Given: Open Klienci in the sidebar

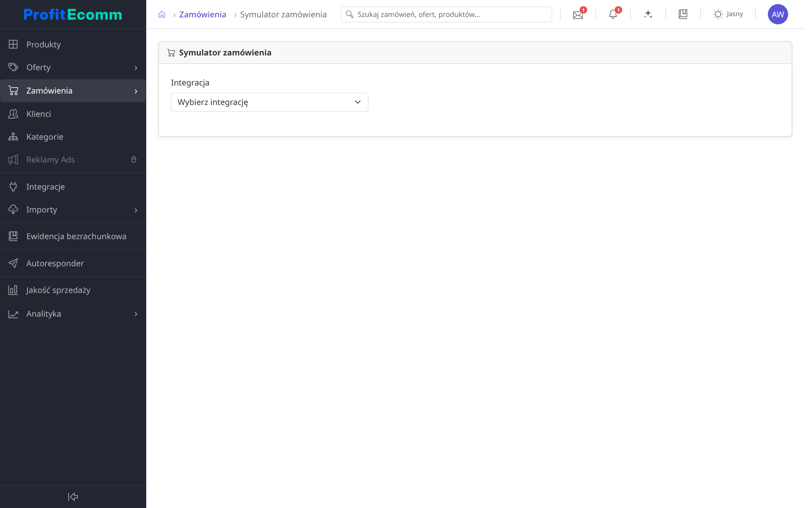Looking at the screenshot, I should pyautogui.click(x=73, y=114).
